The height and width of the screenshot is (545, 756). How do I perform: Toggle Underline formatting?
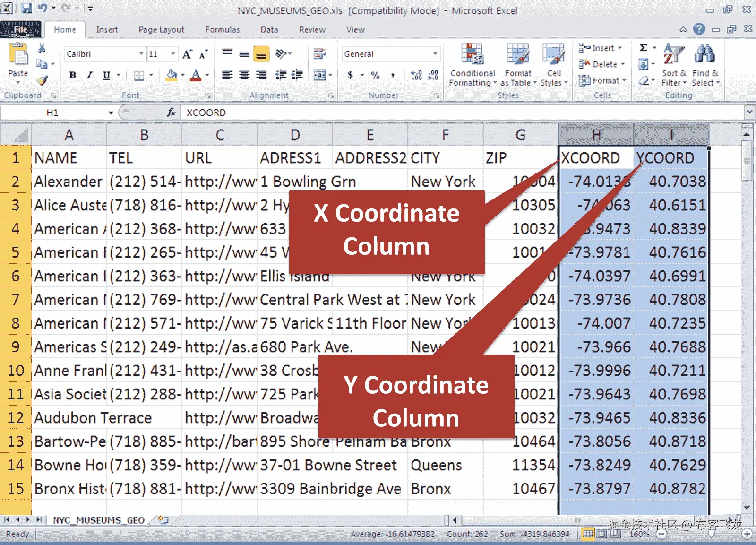pos(106,75)
